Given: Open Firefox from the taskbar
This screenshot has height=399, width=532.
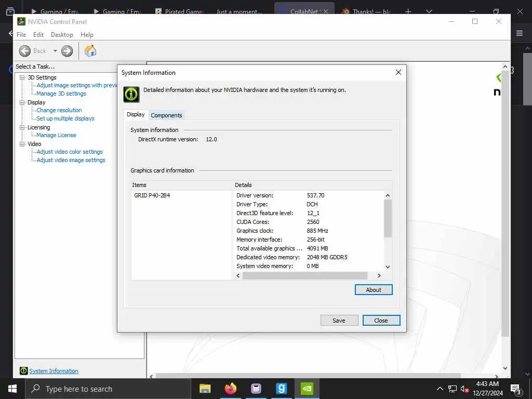Looking at the screenshot, I should (230, 389).
